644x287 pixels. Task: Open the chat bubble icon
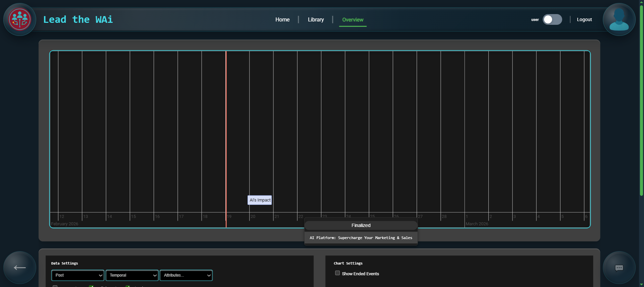tap(619, 268)
